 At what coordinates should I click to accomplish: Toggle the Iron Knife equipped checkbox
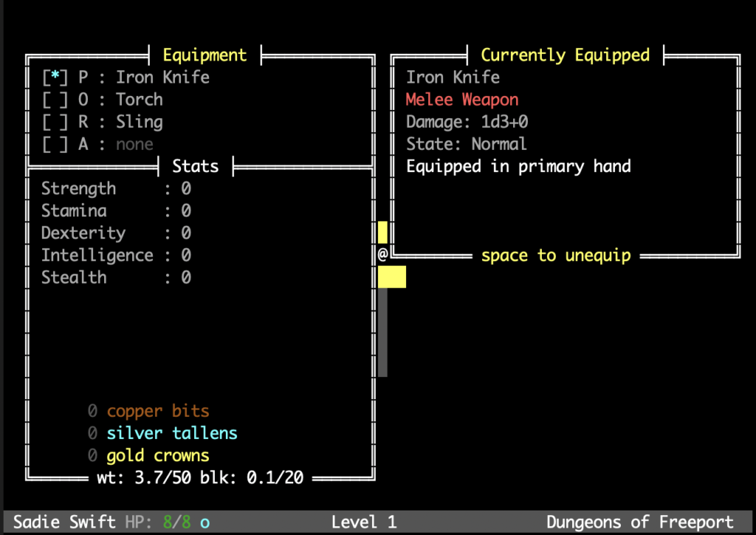click(55, 78)
